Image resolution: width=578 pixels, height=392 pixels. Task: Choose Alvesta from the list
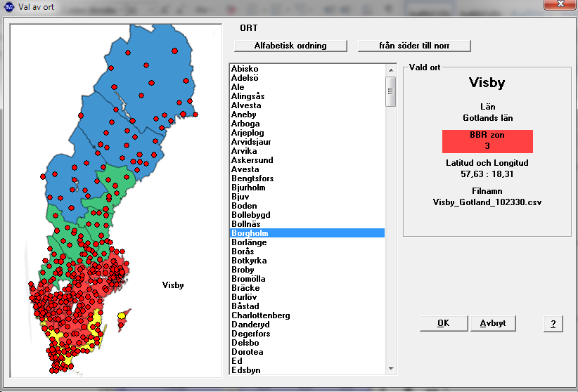click(x=307, y=105)
